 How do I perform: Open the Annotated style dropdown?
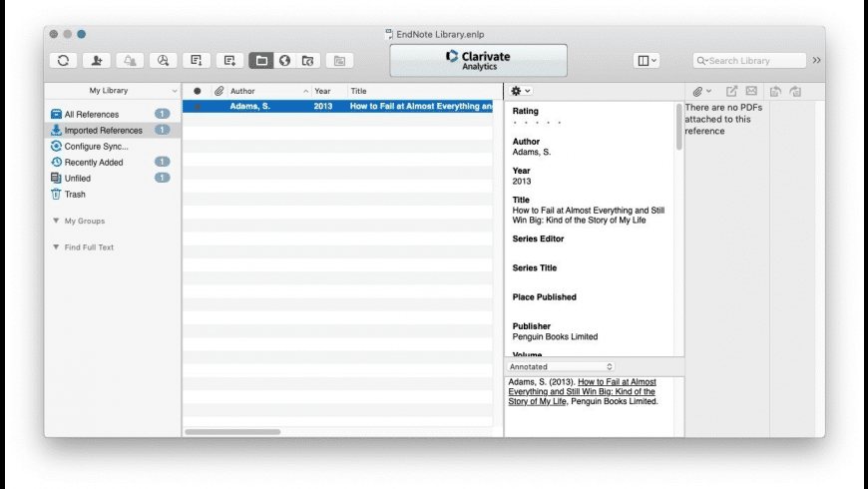562,366
